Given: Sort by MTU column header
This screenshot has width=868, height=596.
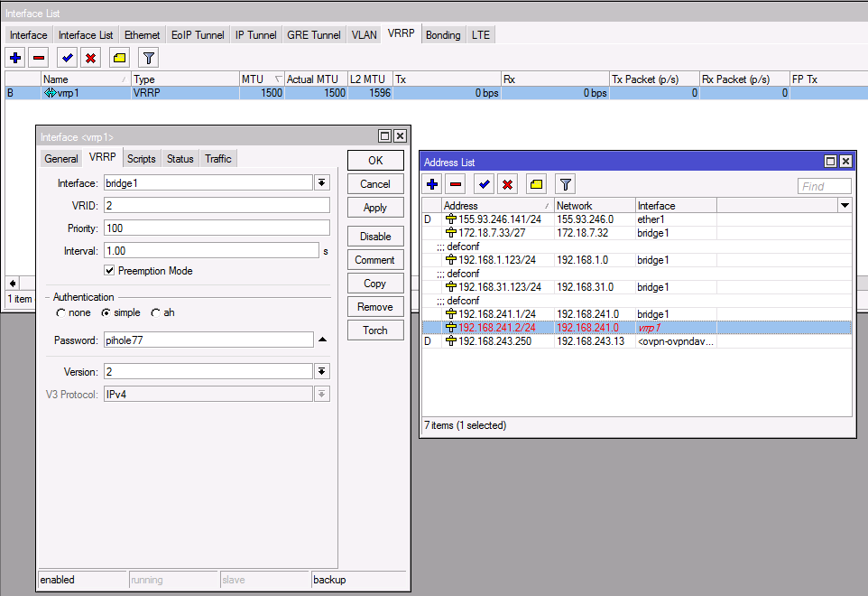Looking at the screenshot, I should pos(262,79).
